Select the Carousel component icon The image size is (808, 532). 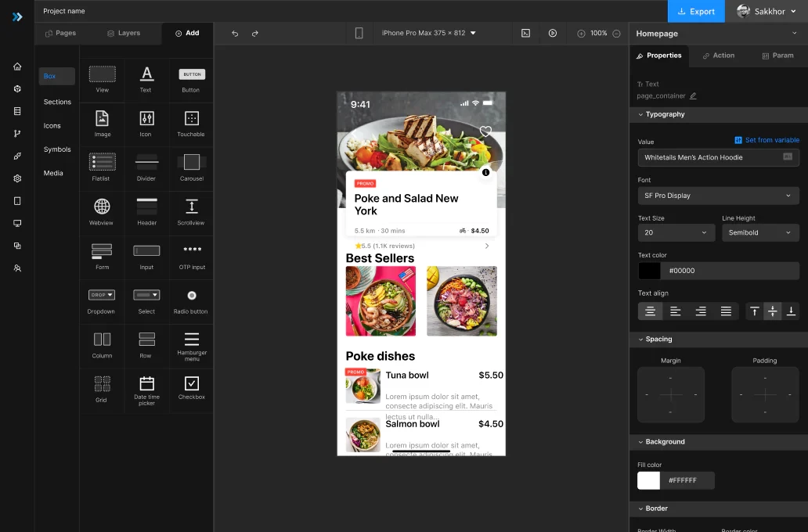(x=192, y=162)
